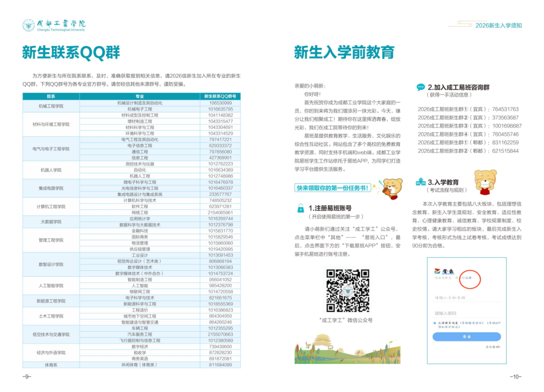Image resolution: width=544 pixels, height=392 pixels.
Task: Click the 税收学 major cell
Action: [140, 353]
